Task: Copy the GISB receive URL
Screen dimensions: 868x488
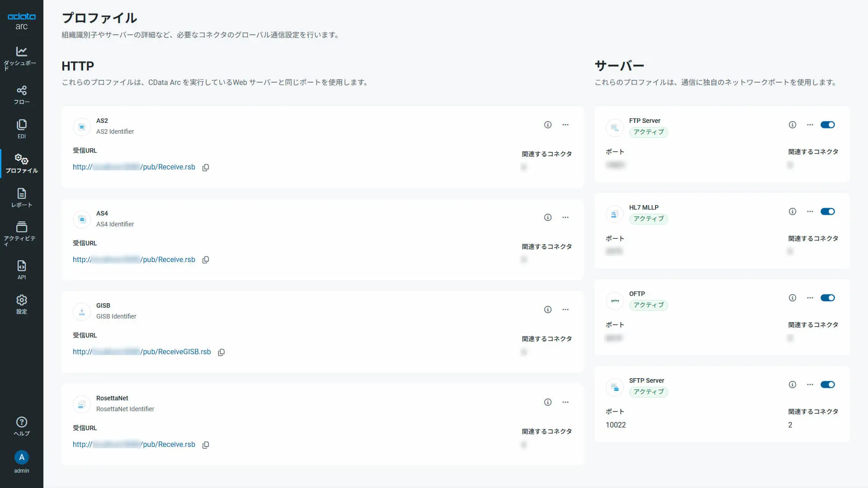Action: (x=221, y=352)
